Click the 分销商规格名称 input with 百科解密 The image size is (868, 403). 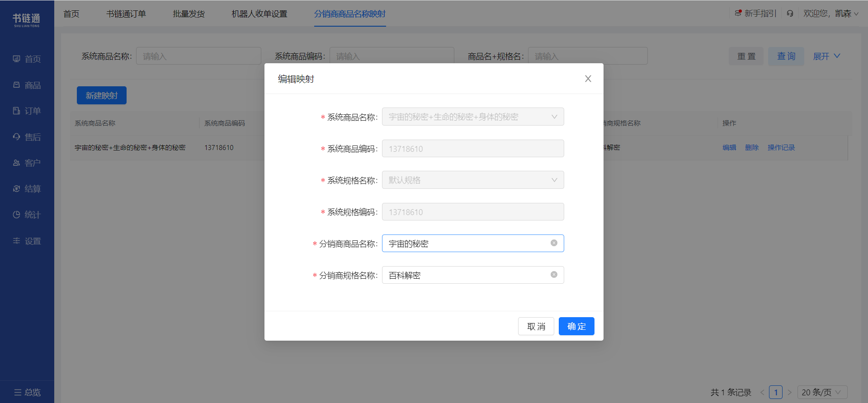pos(473,275)
